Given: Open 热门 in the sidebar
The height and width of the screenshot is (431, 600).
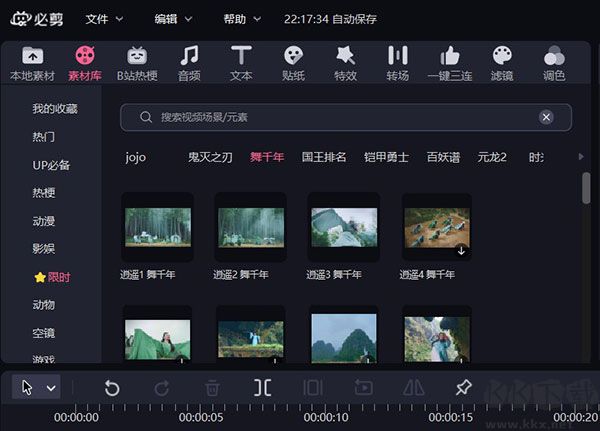Looking at the screenshot, I should point(44,137).
